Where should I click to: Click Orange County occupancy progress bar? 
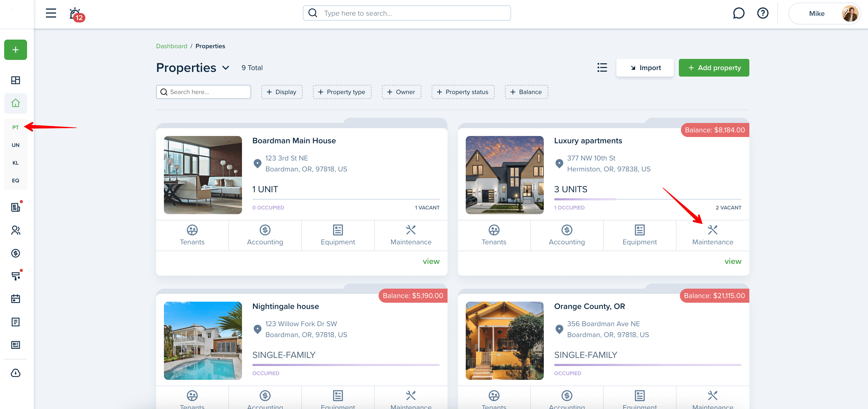pyautogui.click(x=648, y=365)
